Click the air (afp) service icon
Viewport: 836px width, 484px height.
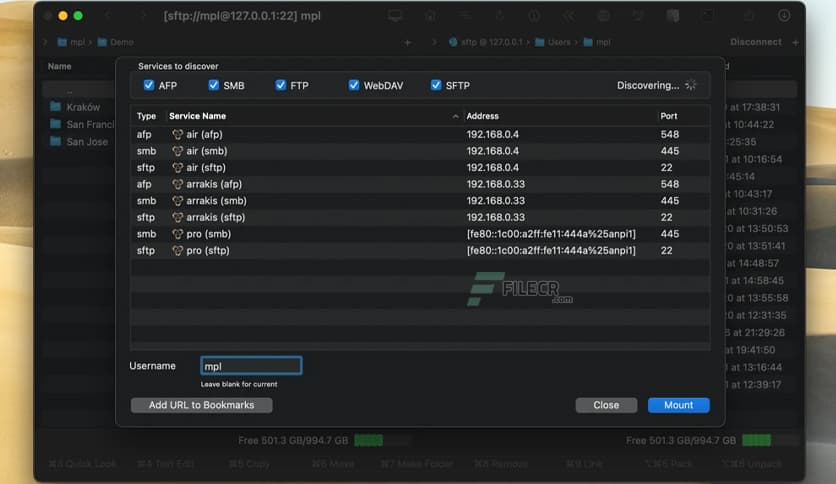178,134
